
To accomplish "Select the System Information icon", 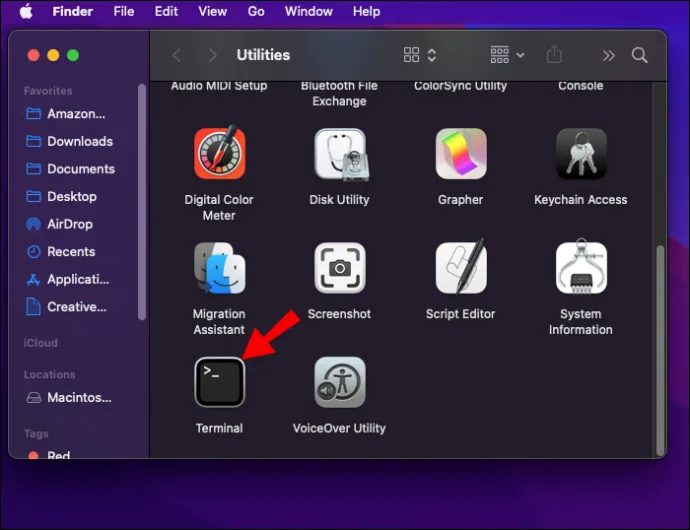I will click(x=581, y=267).
